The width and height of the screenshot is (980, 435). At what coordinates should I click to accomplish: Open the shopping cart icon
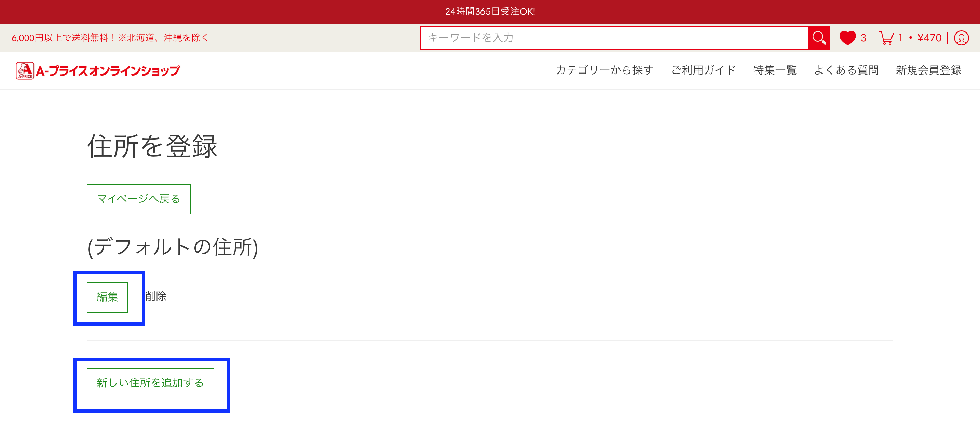tap(886, 38)
